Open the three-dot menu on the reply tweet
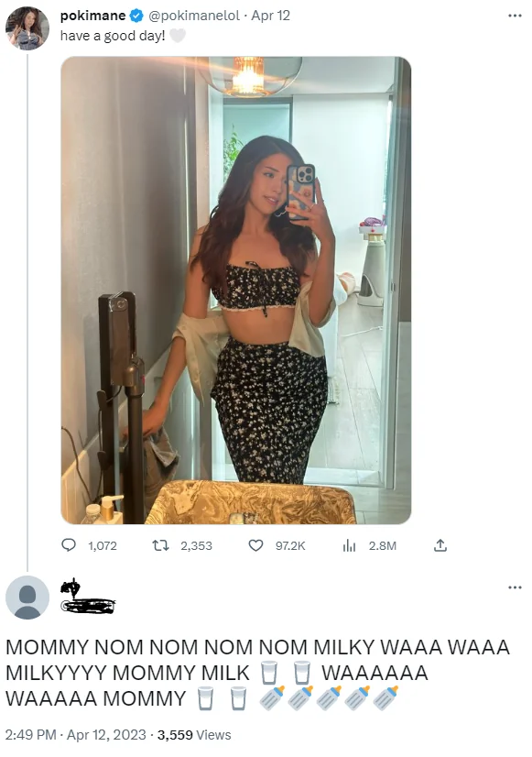 (515, 587)
